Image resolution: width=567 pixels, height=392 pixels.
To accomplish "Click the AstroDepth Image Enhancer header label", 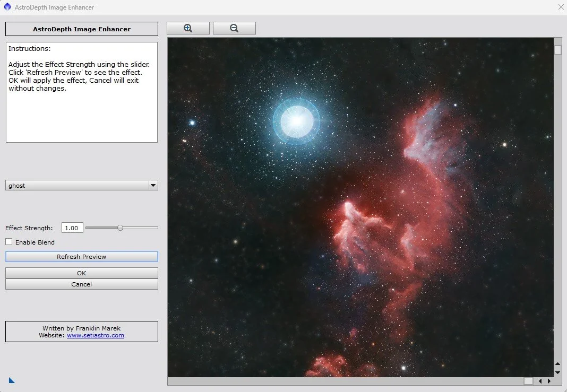I will tap(81, 29).
